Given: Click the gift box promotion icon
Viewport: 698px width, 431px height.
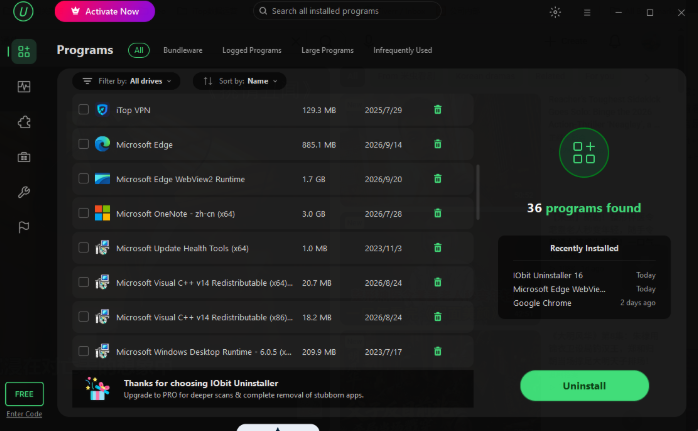Looking at the screenshot, I should [97, 388].
